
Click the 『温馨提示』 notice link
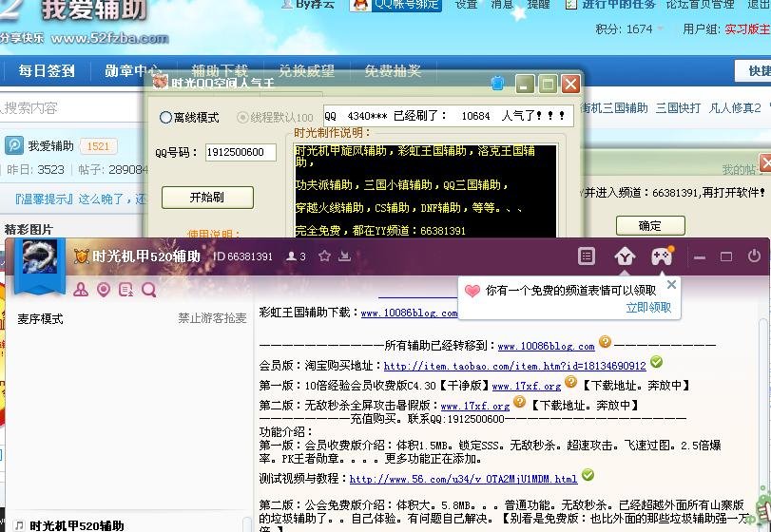81,199
